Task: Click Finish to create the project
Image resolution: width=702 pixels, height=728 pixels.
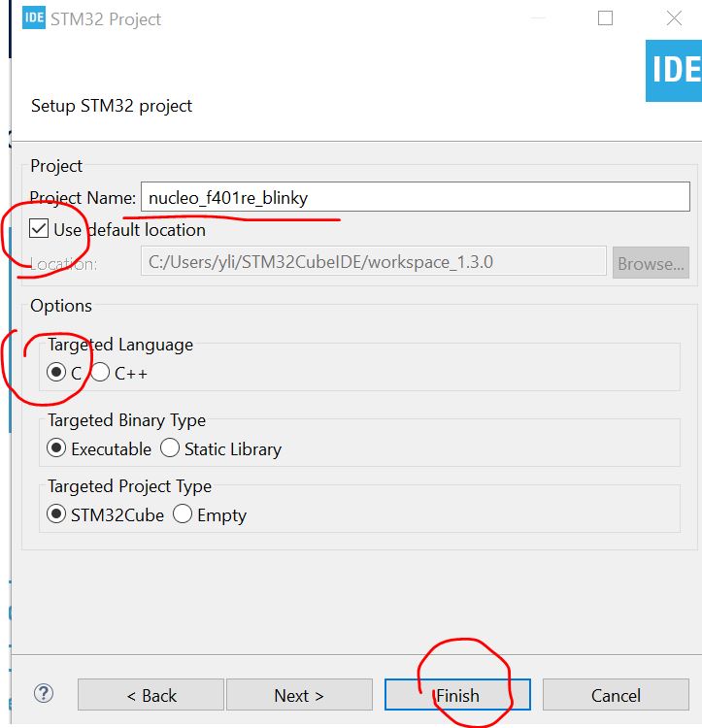Action: click(457, 695)
